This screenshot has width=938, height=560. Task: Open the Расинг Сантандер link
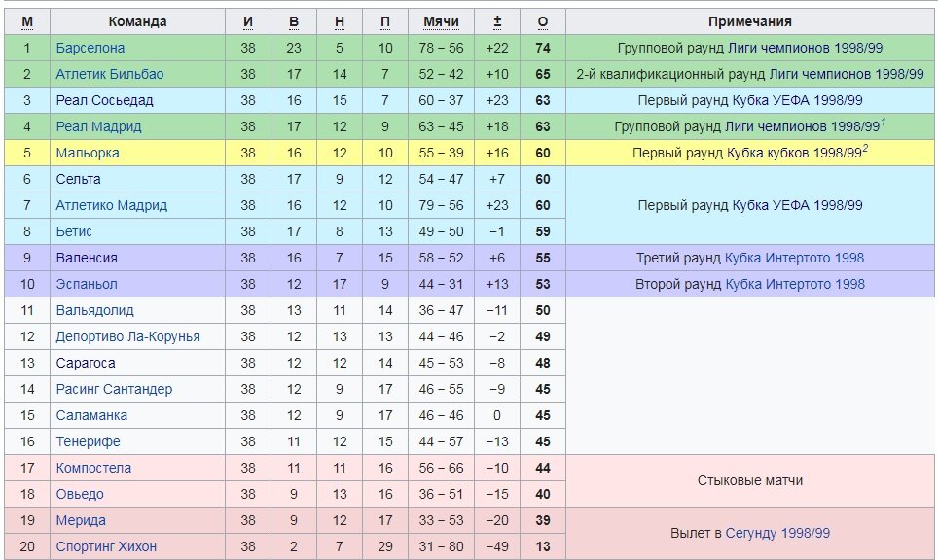point(114,390)
